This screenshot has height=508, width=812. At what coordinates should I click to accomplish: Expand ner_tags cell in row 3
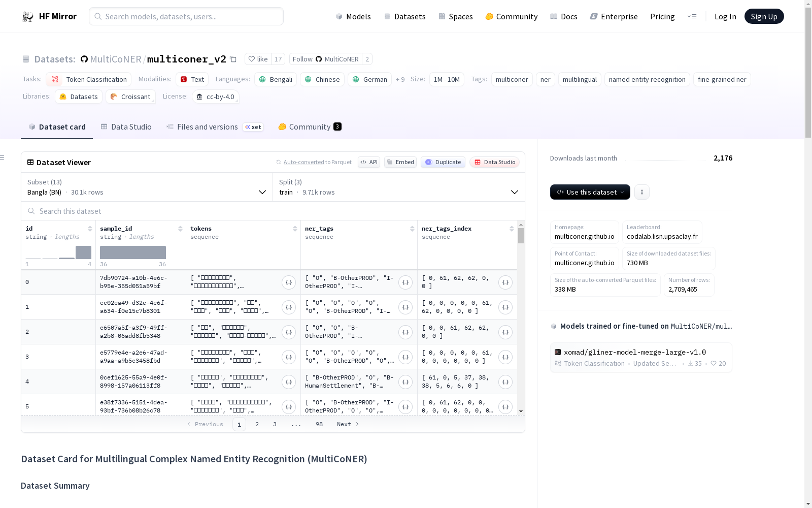[x=405, y=357]
